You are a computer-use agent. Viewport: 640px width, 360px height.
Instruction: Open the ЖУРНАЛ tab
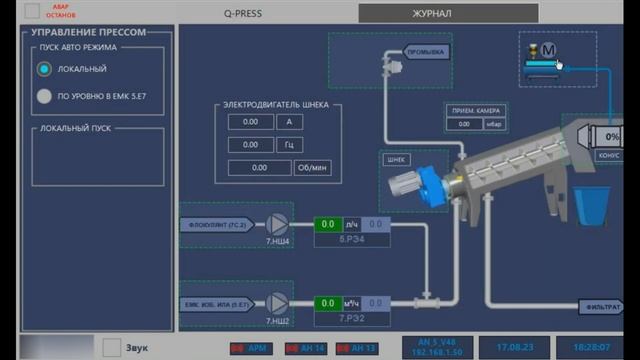click(x=448, y=13)
